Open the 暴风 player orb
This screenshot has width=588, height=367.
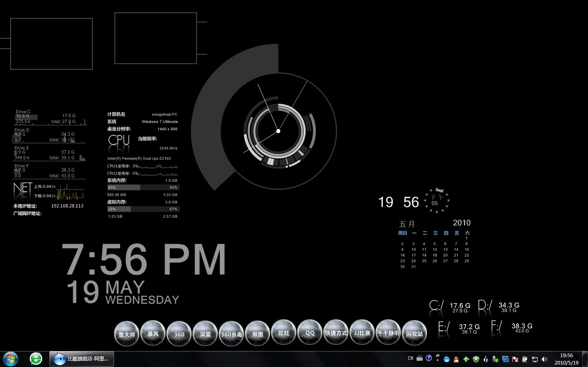pyautogui.click(x=153, y=333)
